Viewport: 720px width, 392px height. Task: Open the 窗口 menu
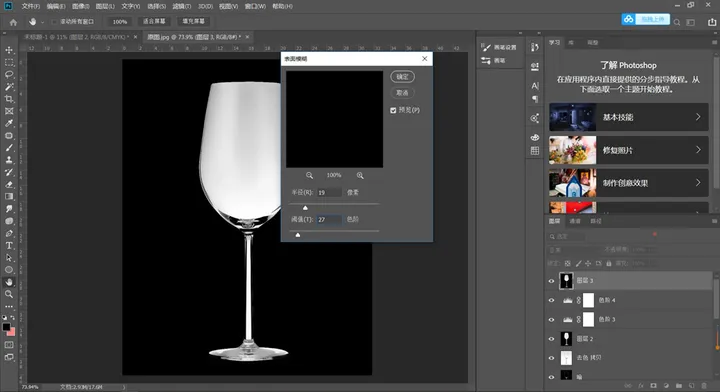pos(255,6)
